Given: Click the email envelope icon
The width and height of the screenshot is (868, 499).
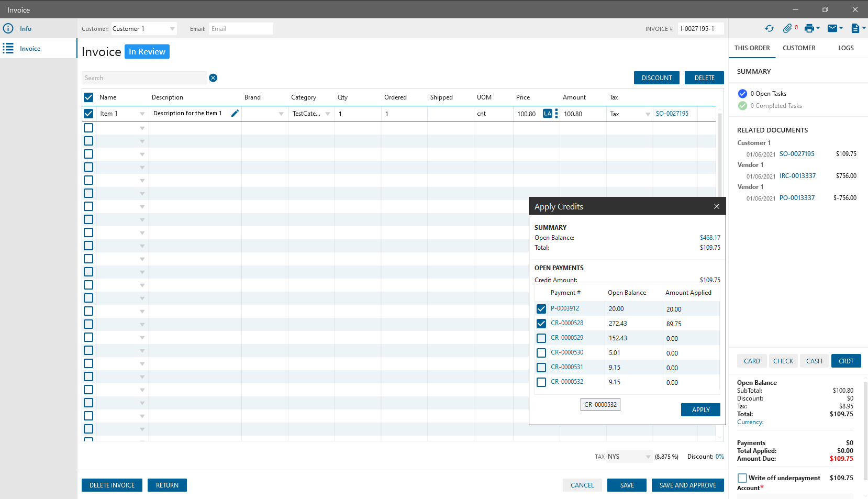Looking at the screenshot, I should click(832, 29).
